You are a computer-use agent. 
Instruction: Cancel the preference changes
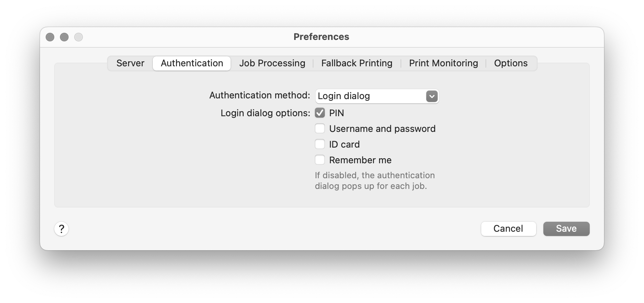click(508, 228)
